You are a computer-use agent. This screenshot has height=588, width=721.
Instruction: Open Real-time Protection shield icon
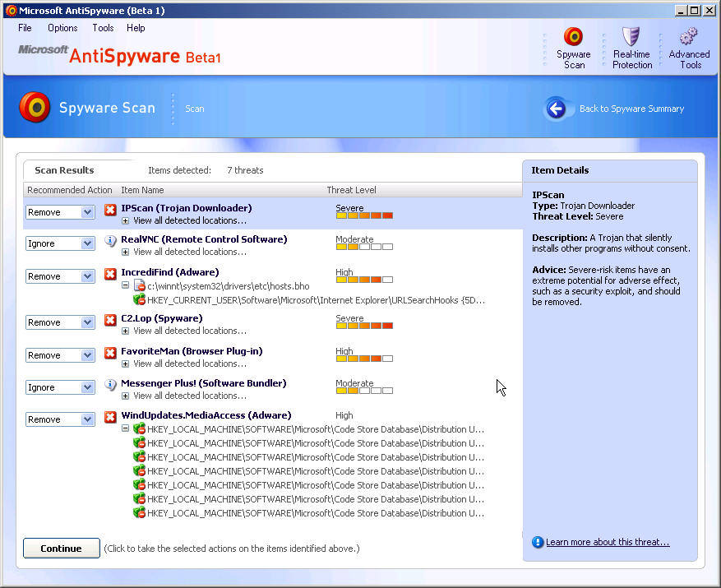tap(631, 36)
